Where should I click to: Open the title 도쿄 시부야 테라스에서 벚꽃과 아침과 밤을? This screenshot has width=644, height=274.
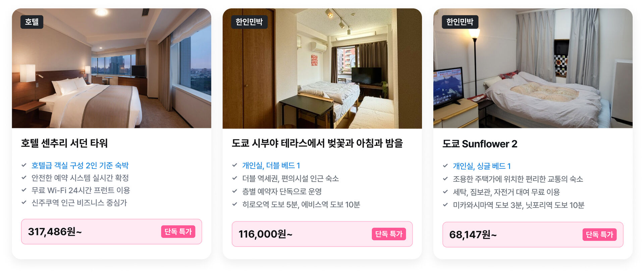point(317,143)
